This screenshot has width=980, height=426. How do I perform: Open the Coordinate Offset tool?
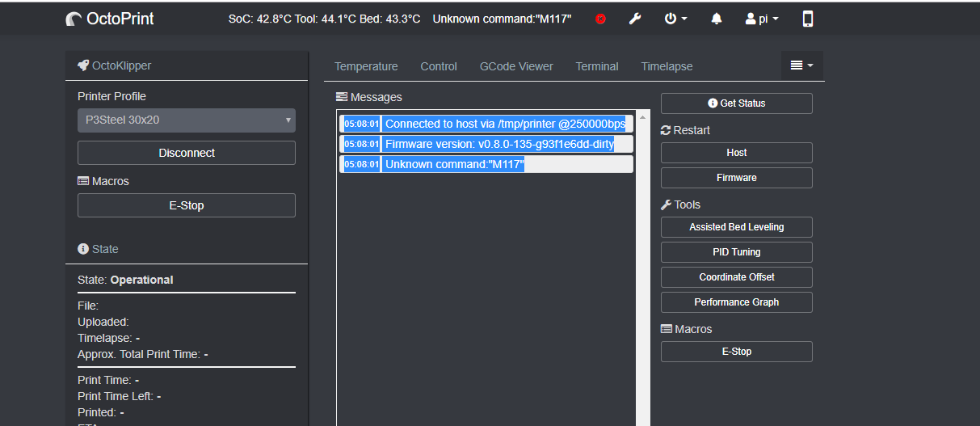(x=737, y=277)
